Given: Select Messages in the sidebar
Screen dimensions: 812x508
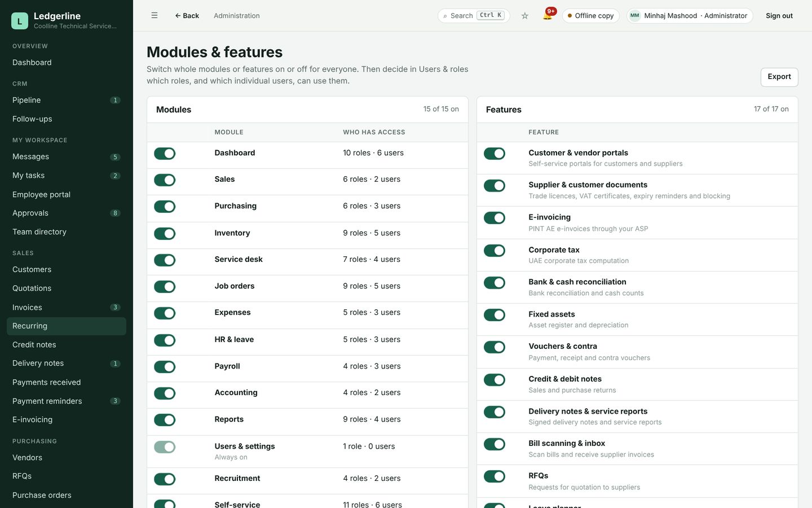Looking at the screenshot, I should pyautogui.click(x=67, y=156).
